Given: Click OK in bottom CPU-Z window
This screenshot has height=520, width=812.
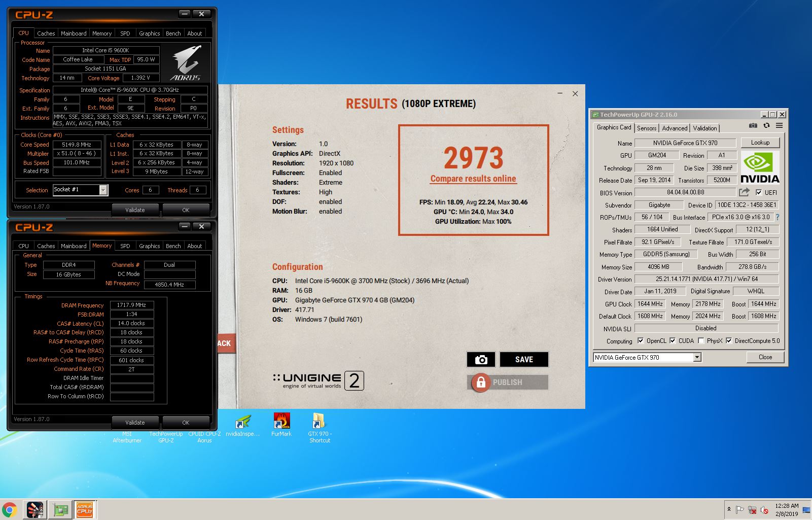Looking at the screenshot, I should (x=186, y=423).
